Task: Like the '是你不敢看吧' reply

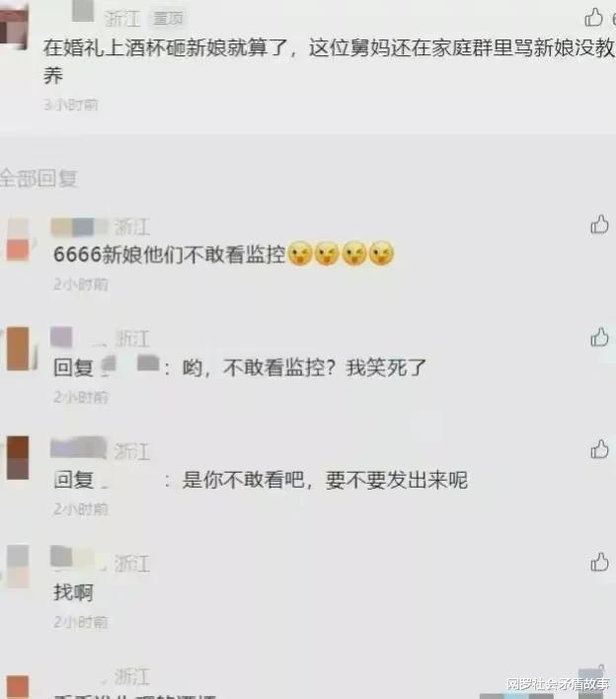Action: click(599, 449)
